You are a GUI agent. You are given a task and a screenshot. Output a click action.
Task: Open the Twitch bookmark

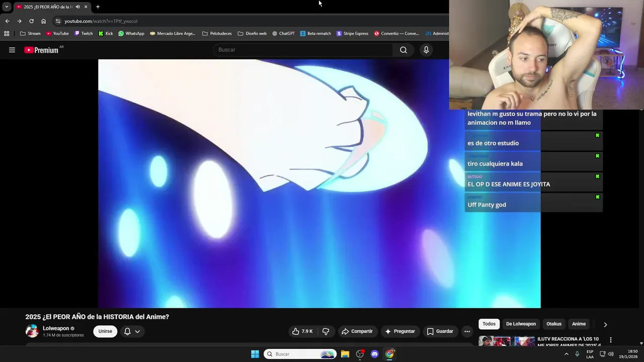pos(84,34)
